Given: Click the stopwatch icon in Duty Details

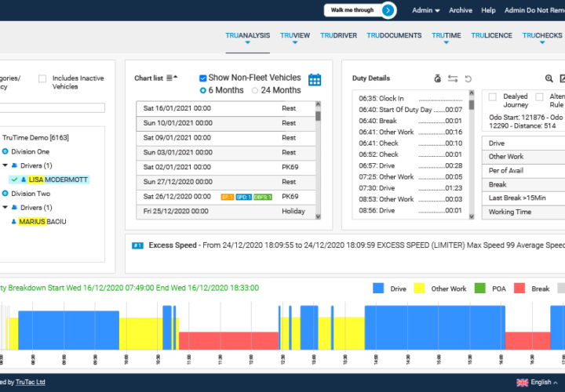Looking at the screenshot, I should coord(437,78).
